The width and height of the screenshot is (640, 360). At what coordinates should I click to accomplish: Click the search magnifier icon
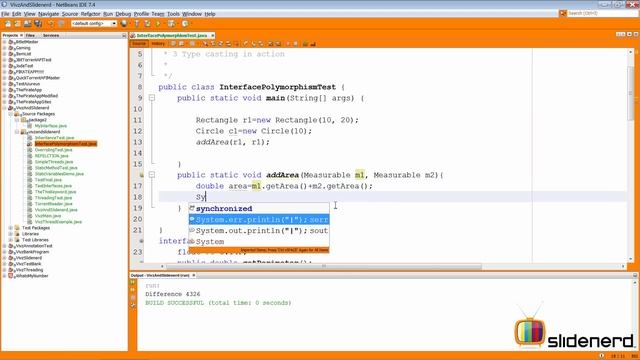(x=563, y=13)
